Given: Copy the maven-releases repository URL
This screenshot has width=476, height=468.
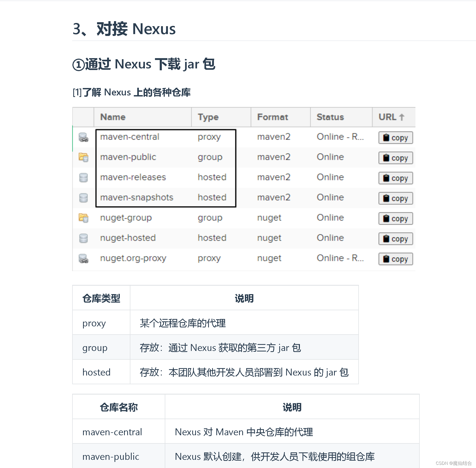Looking at the screenshot, I should [x=396, y=178].
